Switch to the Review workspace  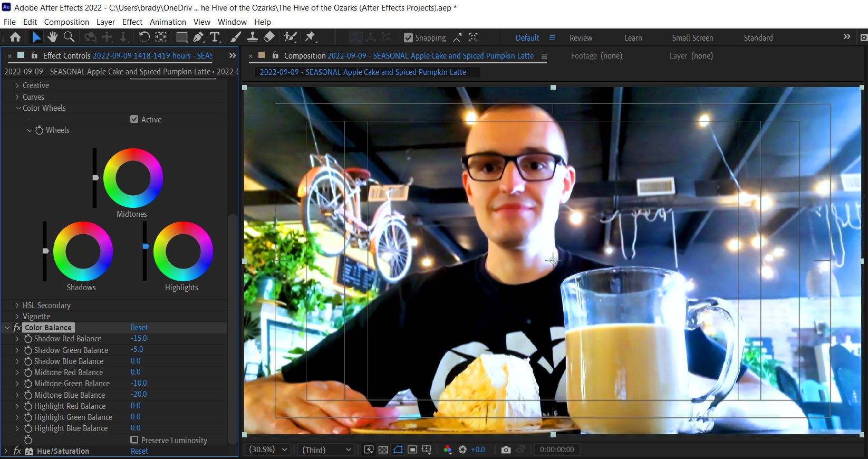click(x=581, y=38)
